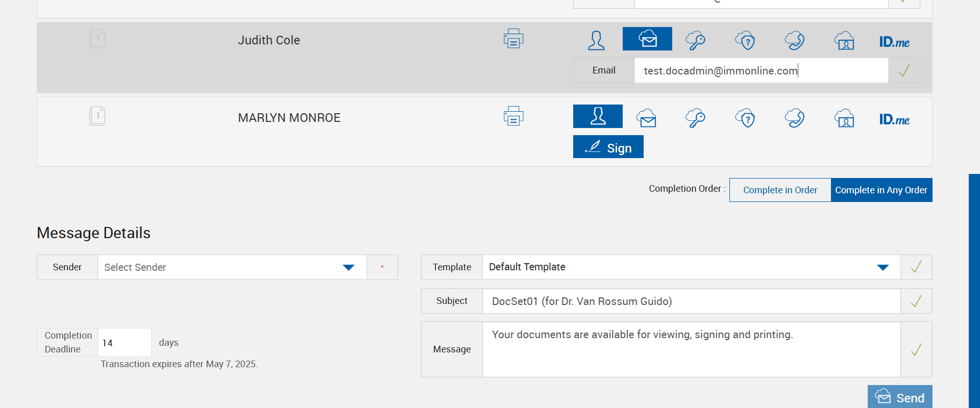Select key authentication icon for Judith Cole
This screenshot has height=408, width=980.
coord(695,40)
